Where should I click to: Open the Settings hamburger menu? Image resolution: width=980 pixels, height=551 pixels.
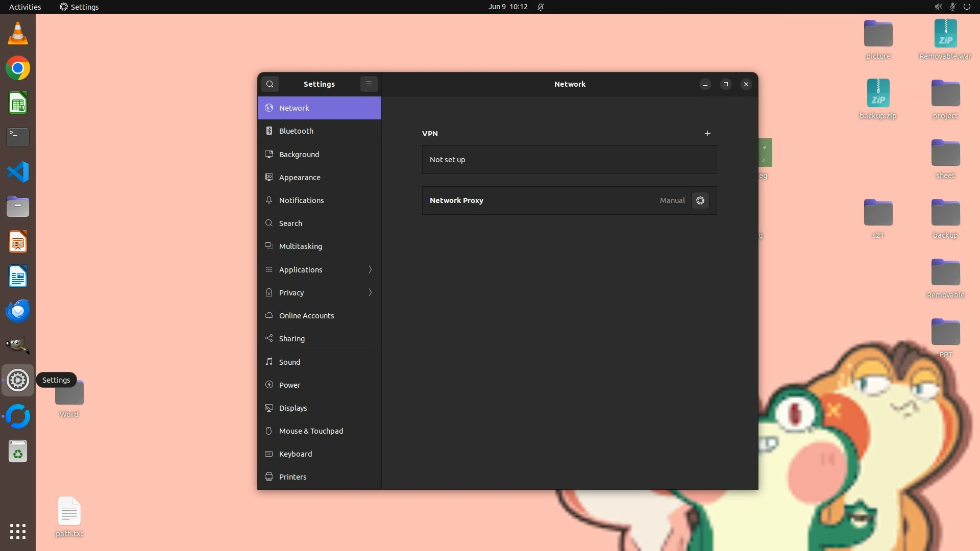click(369, 84)
